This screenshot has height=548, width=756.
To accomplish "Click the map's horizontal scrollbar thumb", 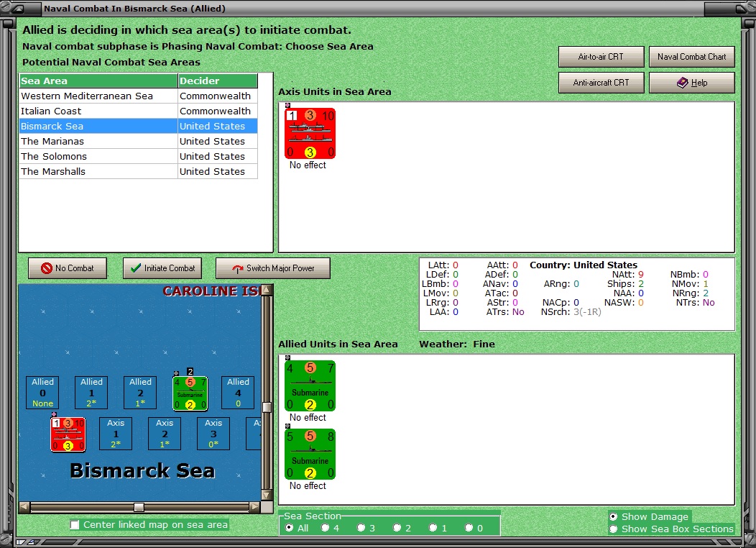I will [x=139, y=507].
